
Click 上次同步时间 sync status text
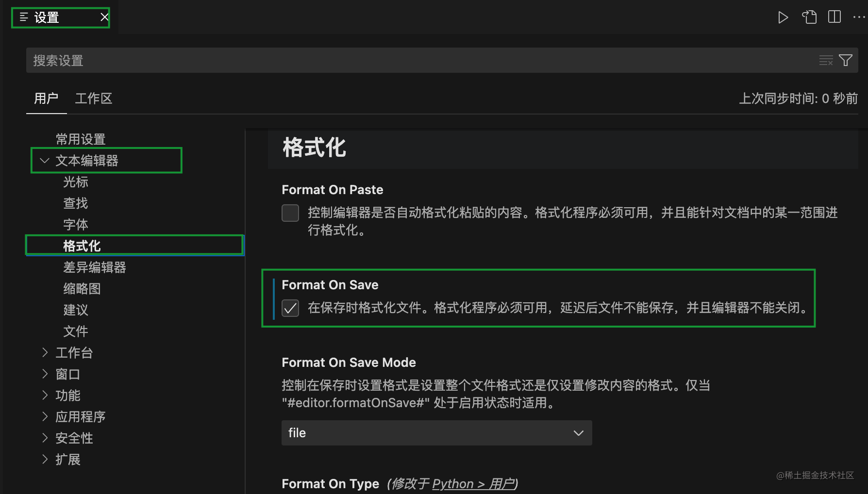[x=798, y=99]
